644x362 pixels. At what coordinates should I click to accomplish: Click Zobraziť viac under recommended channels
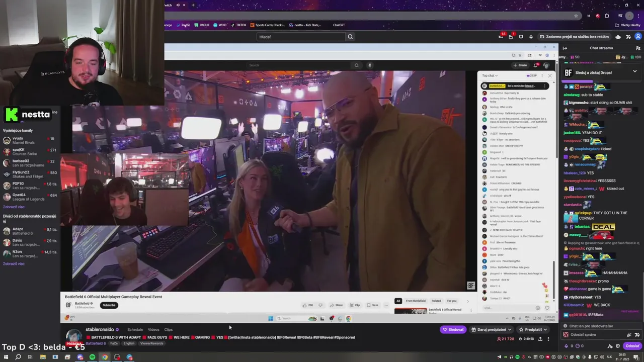[14, 263]
